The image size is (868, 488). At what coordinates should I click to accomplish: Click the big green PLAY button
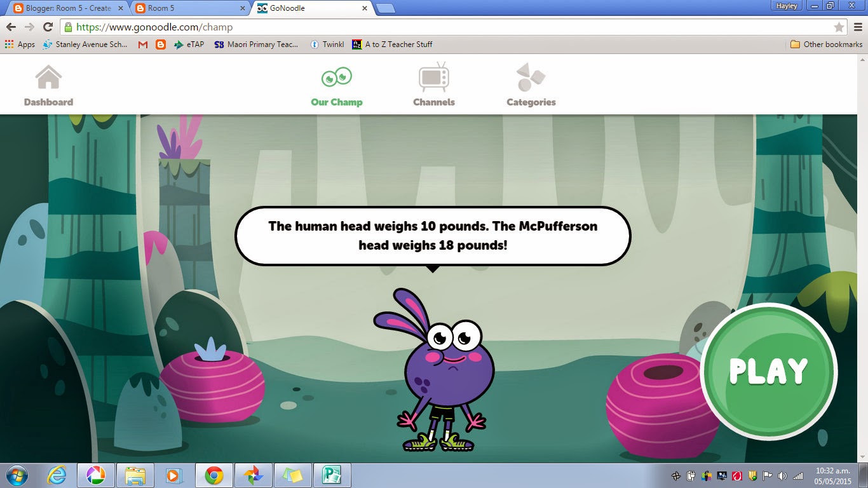(x=768, y=372)
